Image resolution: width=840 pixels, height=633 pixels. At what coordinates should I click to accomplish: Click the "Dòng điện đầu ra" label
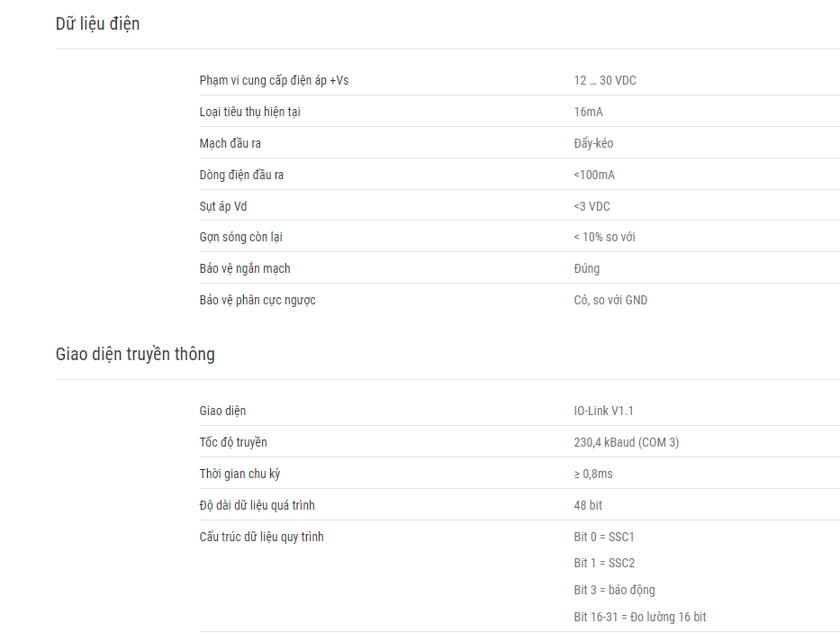(x=241, y=175)
